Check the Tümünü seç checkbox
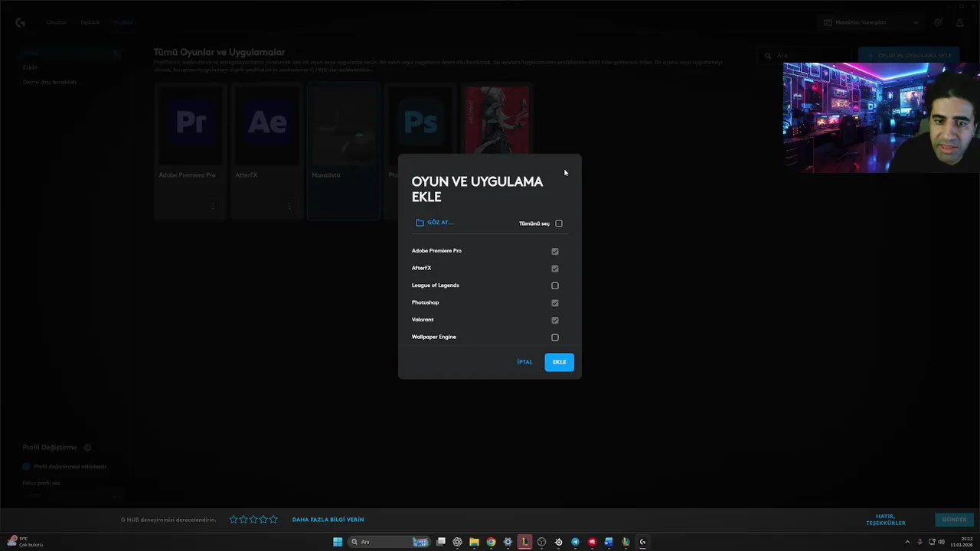The width and height of the screenshot is (980, 551). [x=559, y=223]
